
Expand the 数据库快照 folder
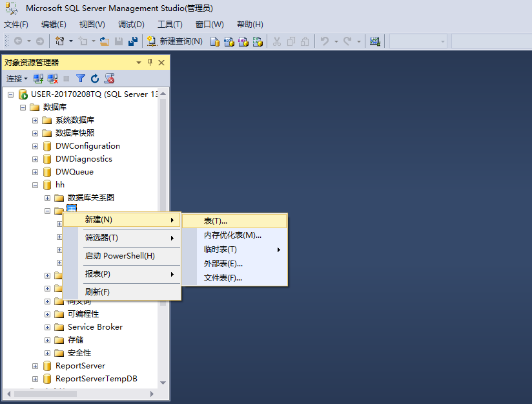point(35,133)
